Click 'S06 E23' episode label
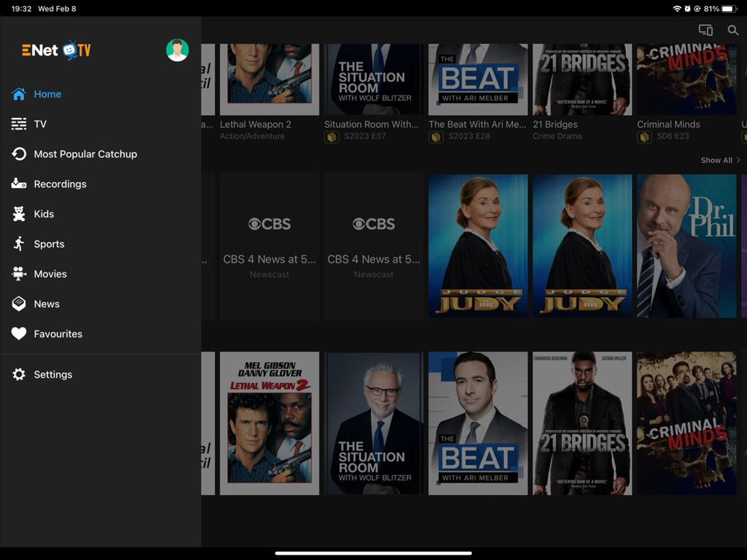The height and width of the screenshot is (560, 747). (x=673, y=136)
